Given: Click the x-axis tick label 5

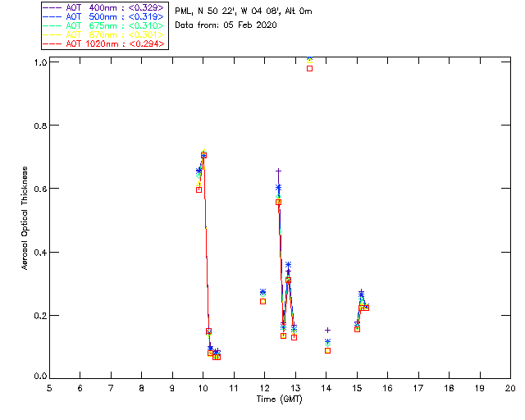Looking at the screenshot, I should coord(49,388).
